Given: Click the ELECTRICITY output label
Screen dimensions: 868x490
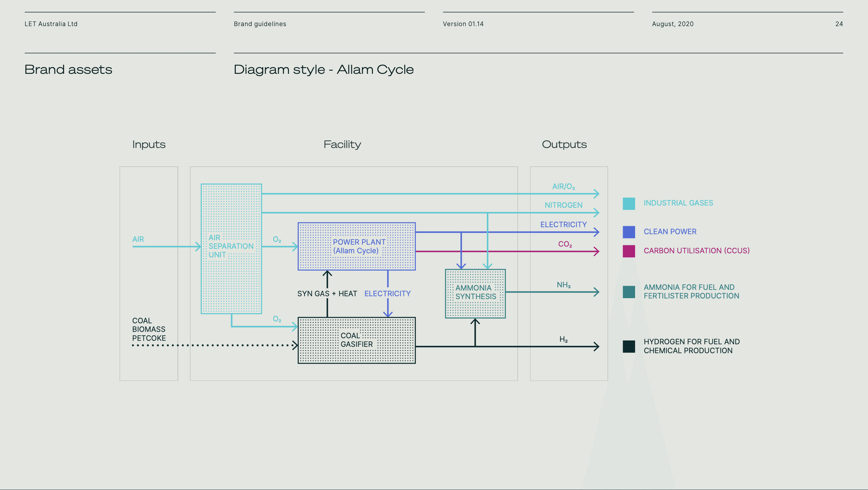Looking at the screenshot, I should [x=563, y=224].
